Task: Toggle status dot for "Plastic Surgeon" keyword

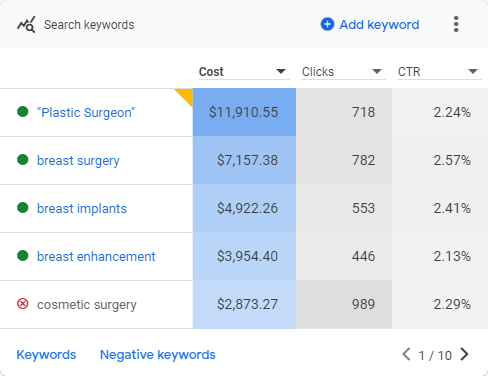Action: [23, 112]
